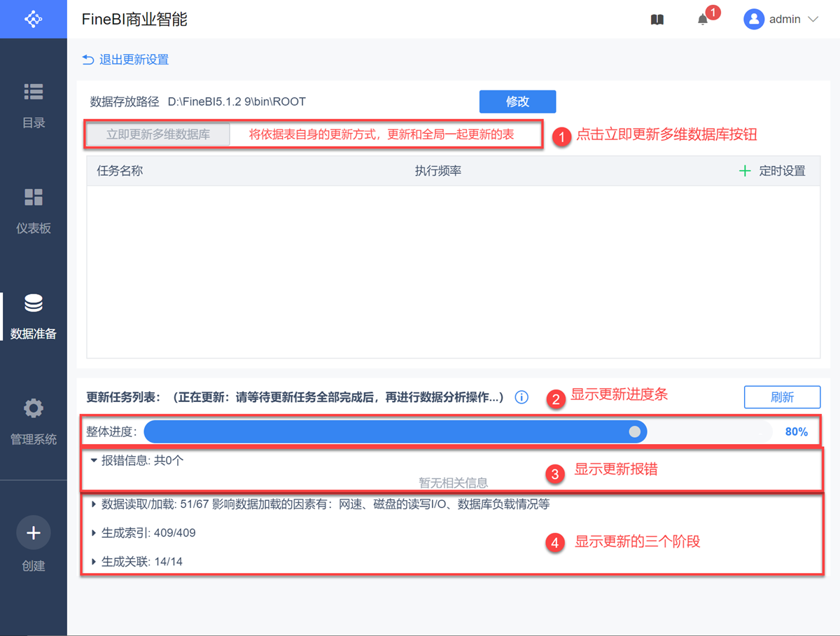Viewport: 840px width, 636px height.
Task: Click the 退出更新设置 link
Action: [134, 60]
